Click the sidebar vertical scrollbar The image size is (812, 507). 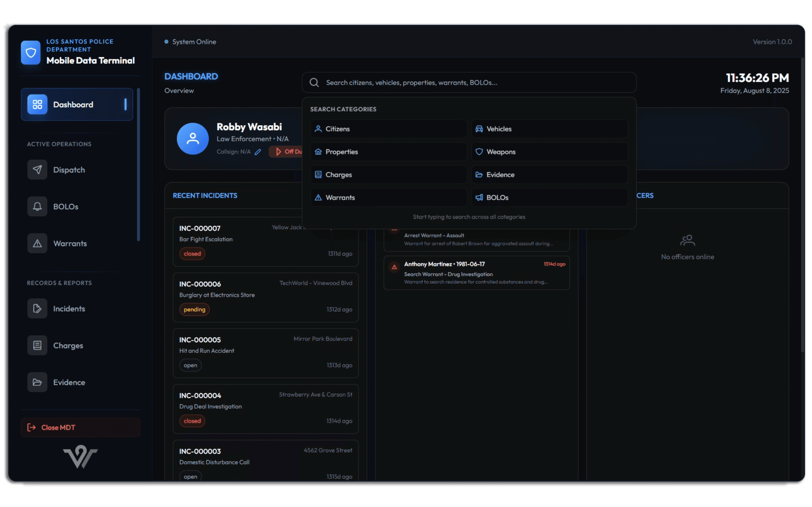click(138, 164)
